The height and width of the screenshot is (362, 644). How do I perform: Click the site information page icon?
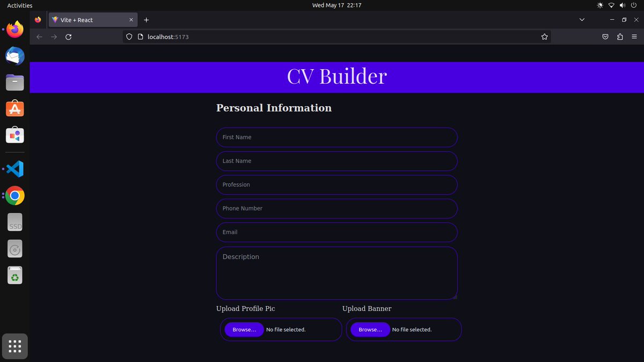140,37
